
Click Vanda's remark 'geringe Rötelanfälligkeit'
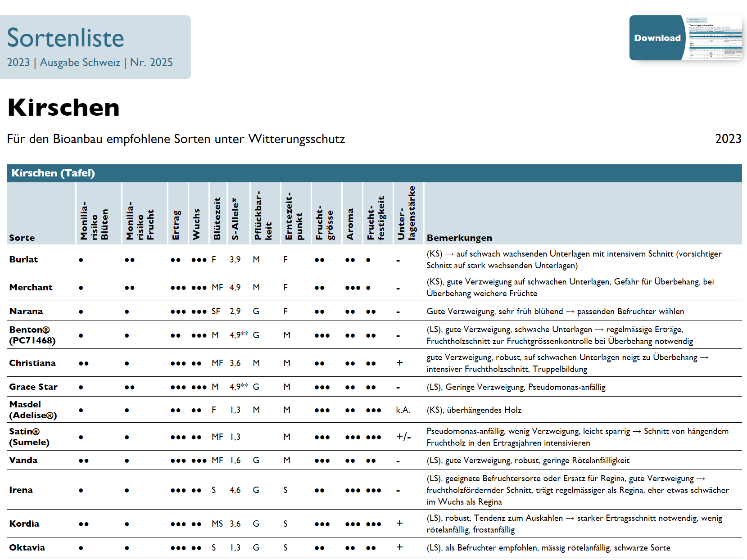click(x=528, y=460)
